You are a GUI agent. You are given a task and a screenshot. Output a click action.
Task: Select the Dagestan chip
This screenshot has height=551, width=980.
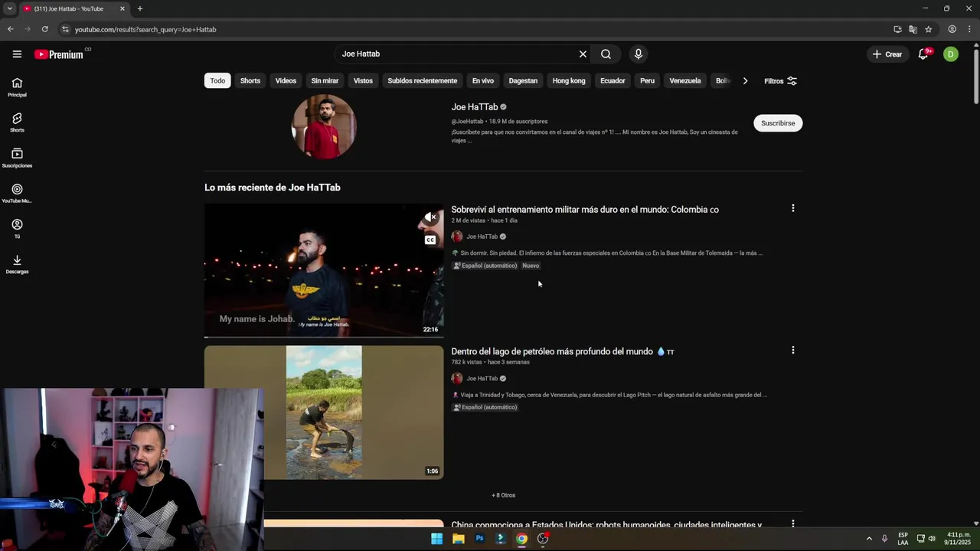(523, 81)
